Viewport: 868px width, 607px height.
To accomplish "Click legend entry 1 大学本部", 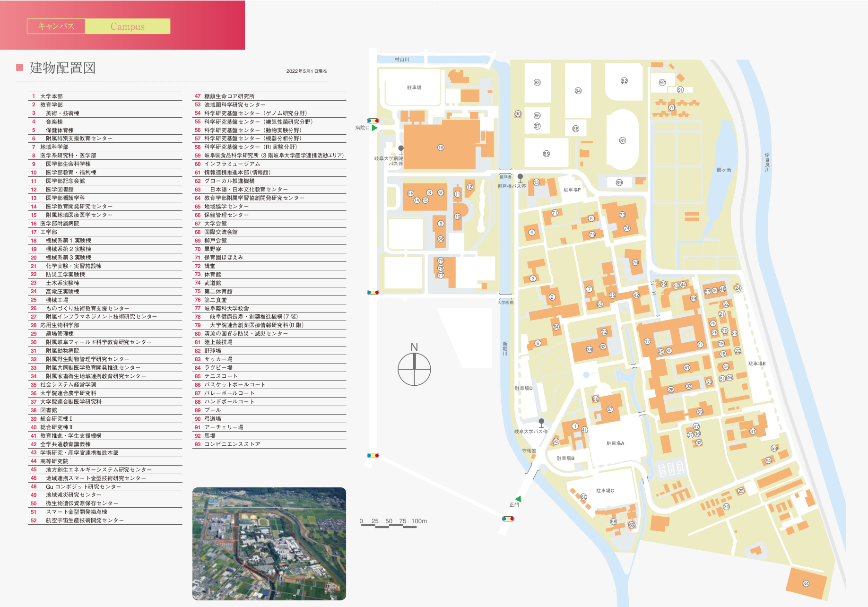I will pyautogui.click(x=51, y=96).
